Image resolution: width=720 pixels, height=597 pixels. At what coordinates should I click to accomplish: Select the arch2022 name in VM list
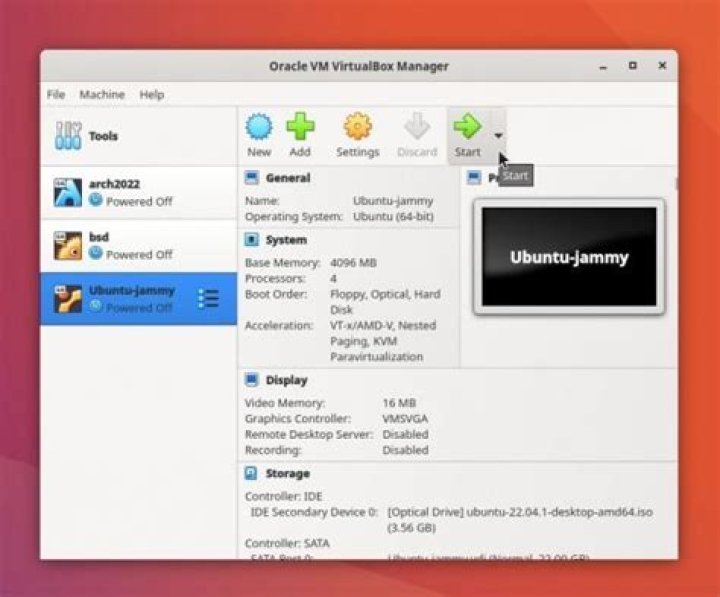pos(114,184)
